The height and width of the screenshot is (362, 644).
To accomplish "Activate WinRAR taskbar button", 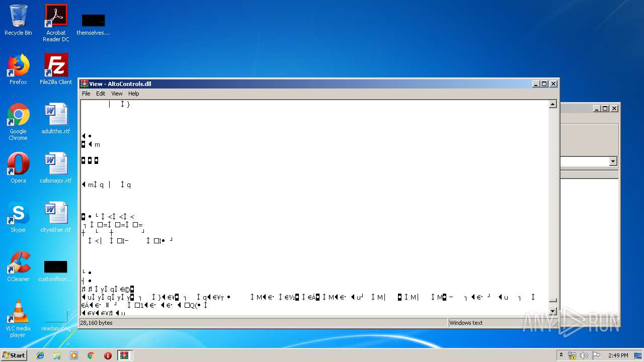I will click(125, 355).
